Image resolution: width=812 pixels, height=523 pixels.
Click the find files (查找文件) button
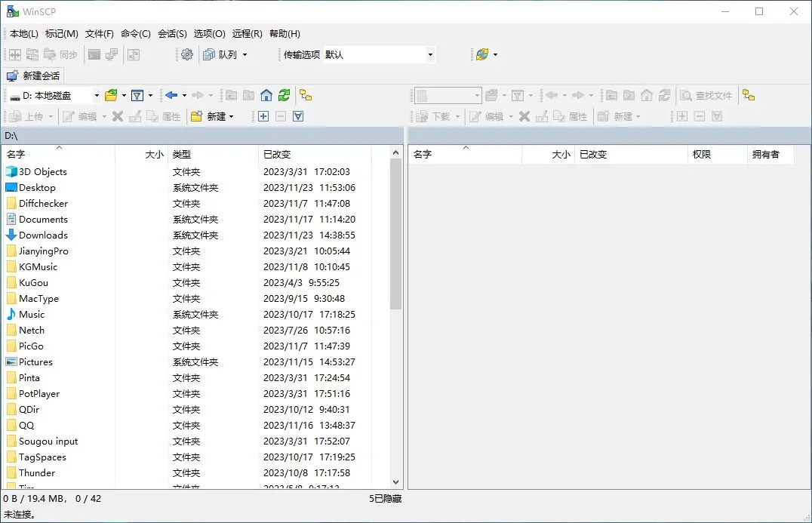click(x=706, y=95)
